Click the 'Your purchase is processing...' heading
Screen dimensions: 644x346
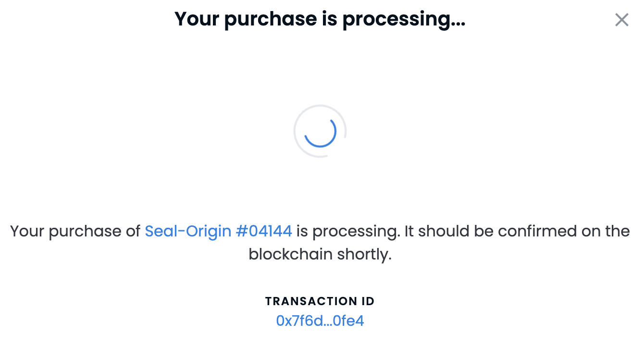click(x=320, y=19)
